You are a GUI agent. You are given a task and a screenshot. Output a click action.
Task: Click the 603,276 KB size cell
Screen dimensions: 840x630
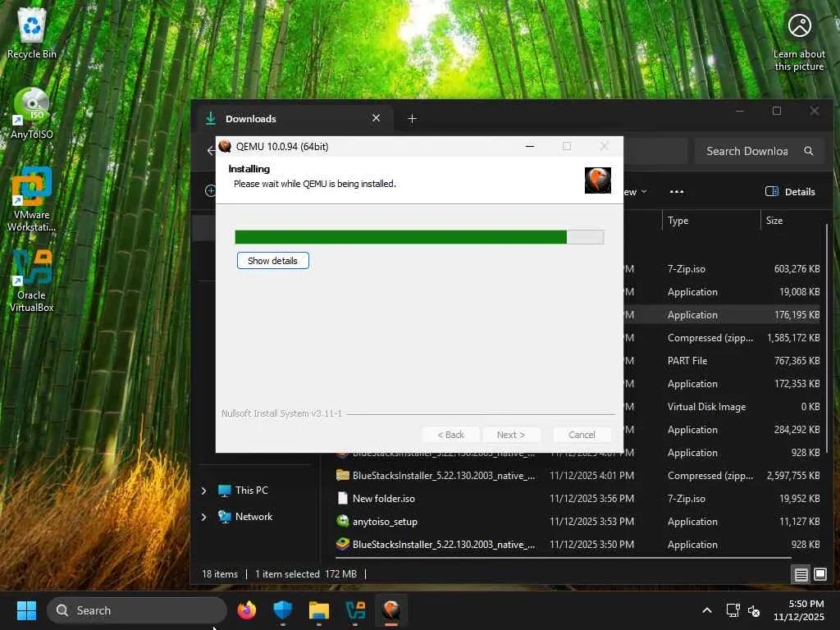coord(797,269)
